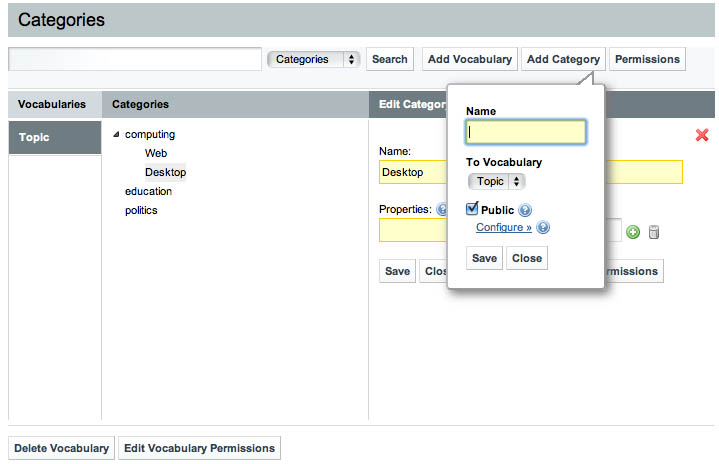The image size is (719, 464).
Task: Click the trash can delete property icon
Action: (654, 233)
